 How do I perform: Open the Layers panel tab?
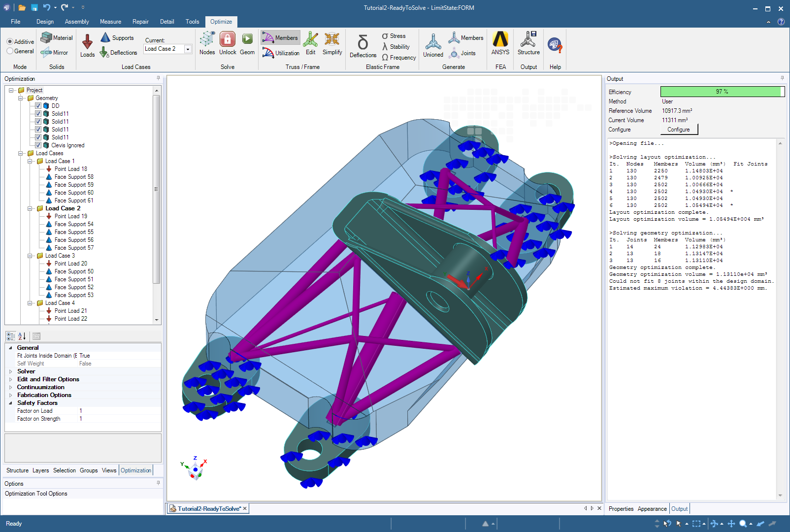coord(40,470)
